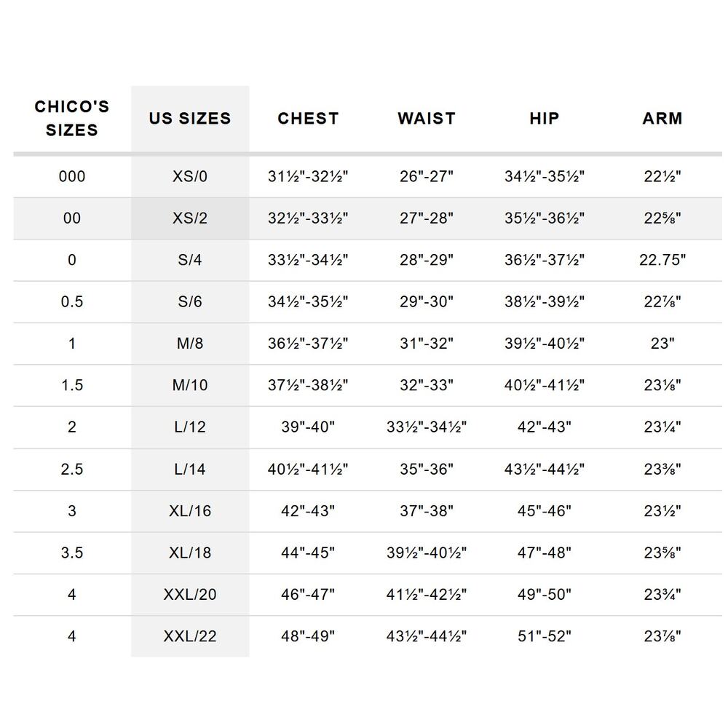Viewport: 728px width, 728px height.
Task: Select the XL/16 size cell
Action: (190, 511)
